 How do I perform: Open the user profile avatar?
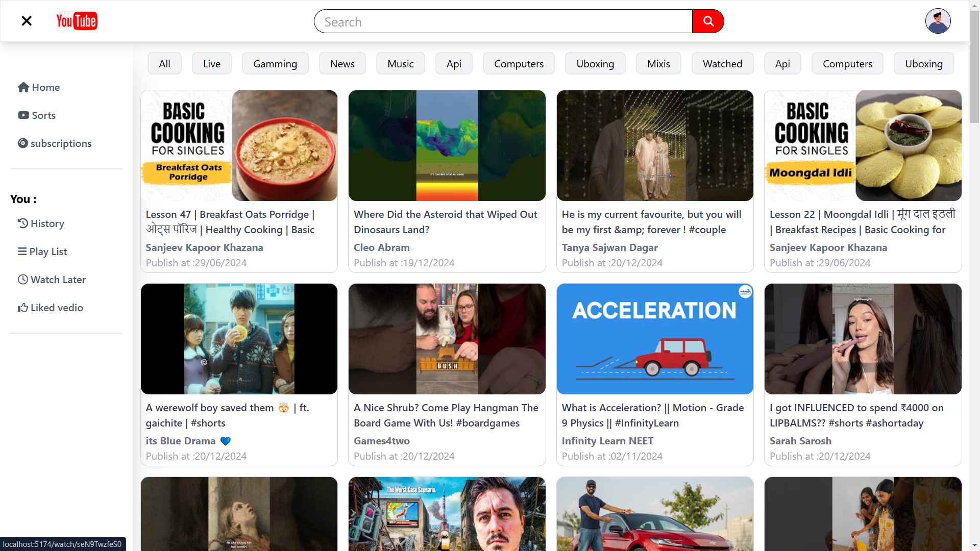[x=938, y=21]
